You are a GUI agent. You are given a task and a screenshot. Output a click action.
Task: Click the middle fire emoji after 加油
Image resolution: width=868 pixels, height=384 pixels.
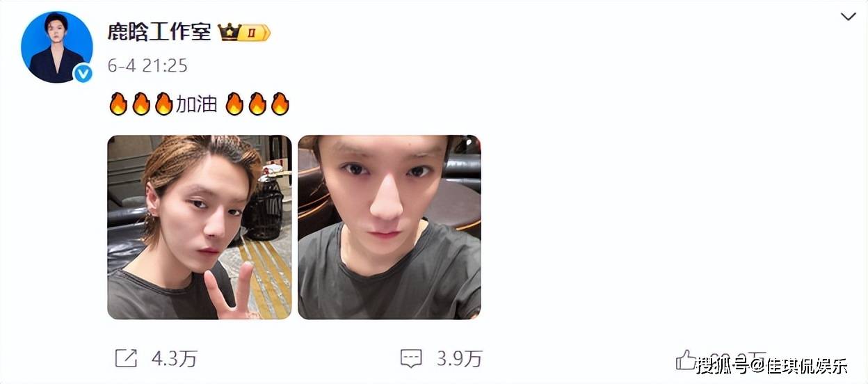pyautogui.click(x=257, y=104)
